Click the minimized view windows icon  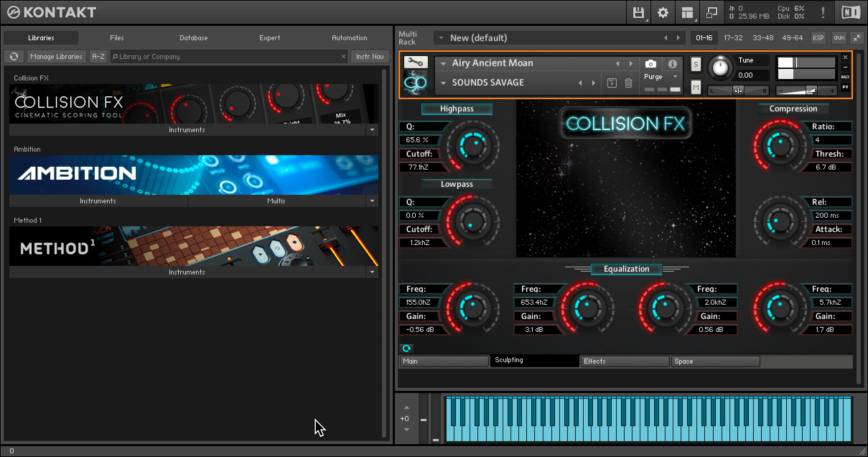711,13
